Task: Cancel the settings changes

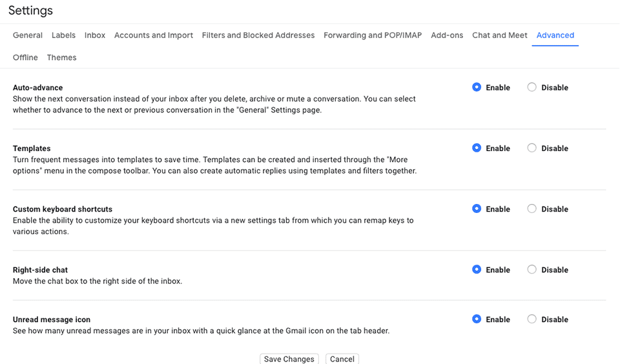Action: pos(342,359)
